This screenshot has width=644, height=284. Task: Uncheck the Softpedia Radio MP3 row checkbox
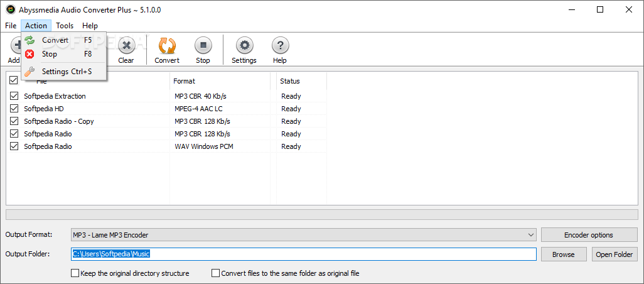coord(14,134)
